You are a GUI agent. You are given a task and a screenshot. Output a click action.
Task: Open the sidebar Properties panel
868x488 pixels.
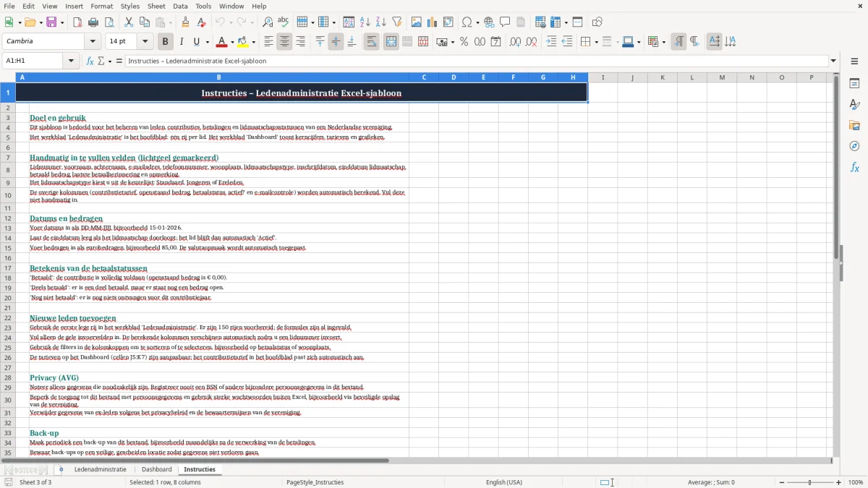pos(854,83)
